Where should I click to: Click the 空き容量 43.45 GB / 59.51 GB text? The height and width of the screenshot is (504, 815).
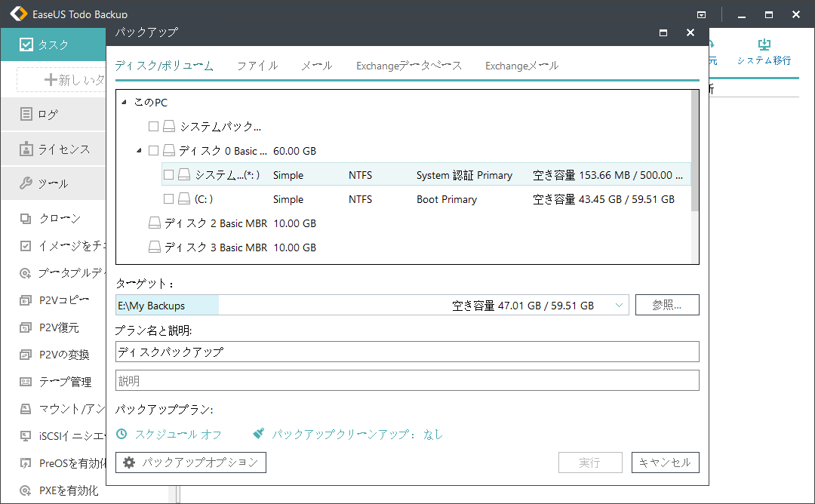click(x=604, y=199)
